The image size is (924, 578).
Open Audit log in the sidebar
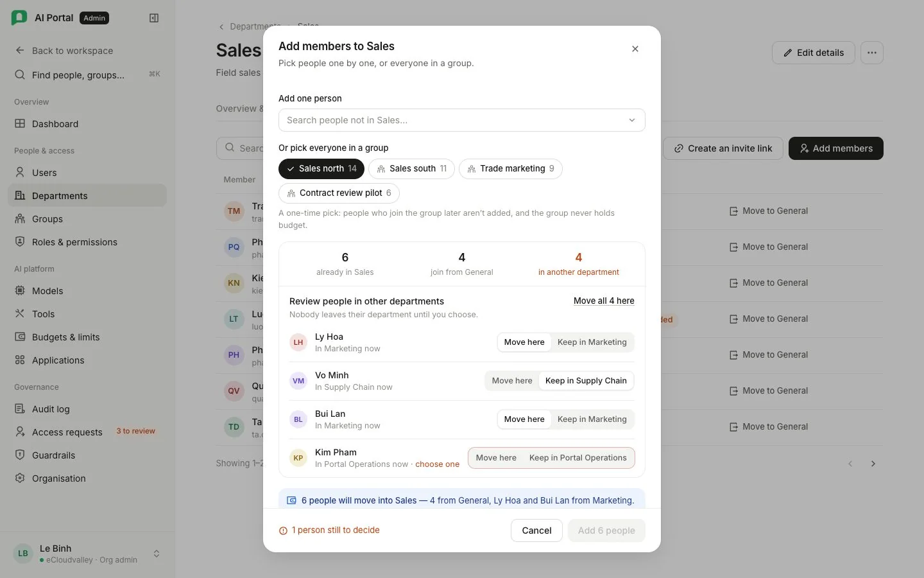click(x=87, y=409)
